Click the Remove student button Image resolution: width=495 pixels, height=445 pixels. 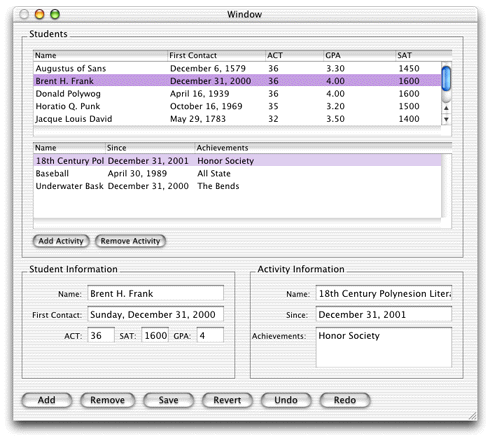(107, 400)
